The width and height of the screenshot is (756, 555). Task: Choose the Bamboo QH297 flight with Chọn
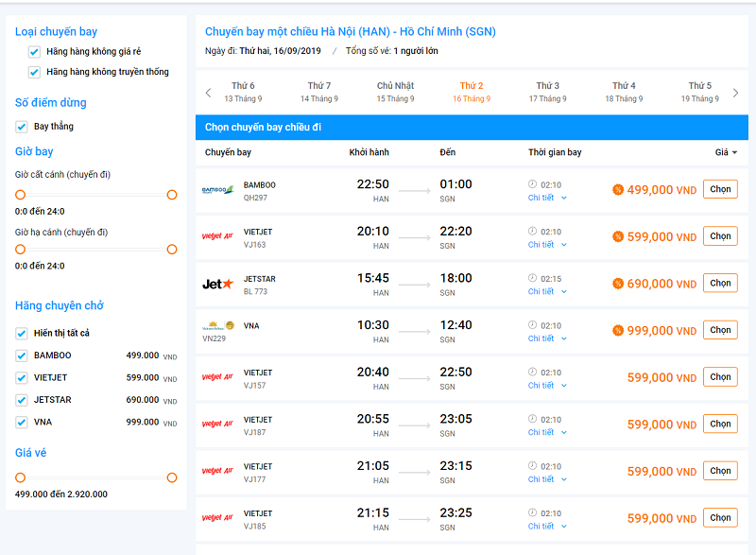720,189
